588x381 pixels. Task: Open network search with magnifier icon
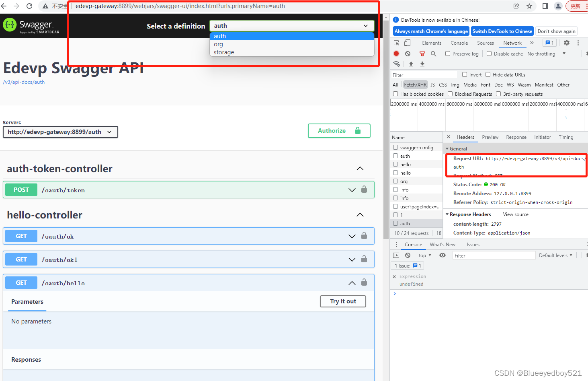[x=433, y=54]
